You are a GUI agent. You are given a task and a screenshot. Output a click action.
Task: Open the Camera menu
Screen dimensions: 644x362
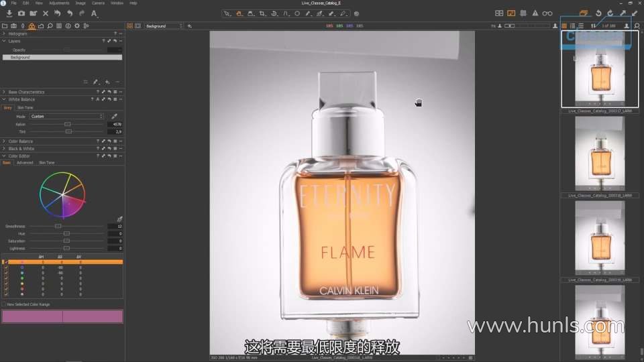click(98, 3)
